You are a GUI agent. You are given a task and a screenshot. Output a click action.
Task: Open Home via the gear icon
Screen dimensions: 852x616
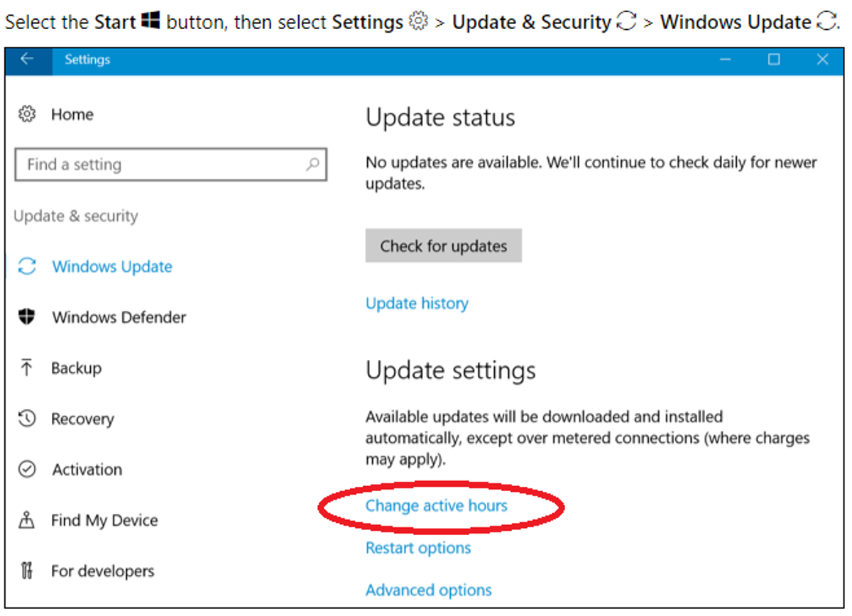[27, 114]
